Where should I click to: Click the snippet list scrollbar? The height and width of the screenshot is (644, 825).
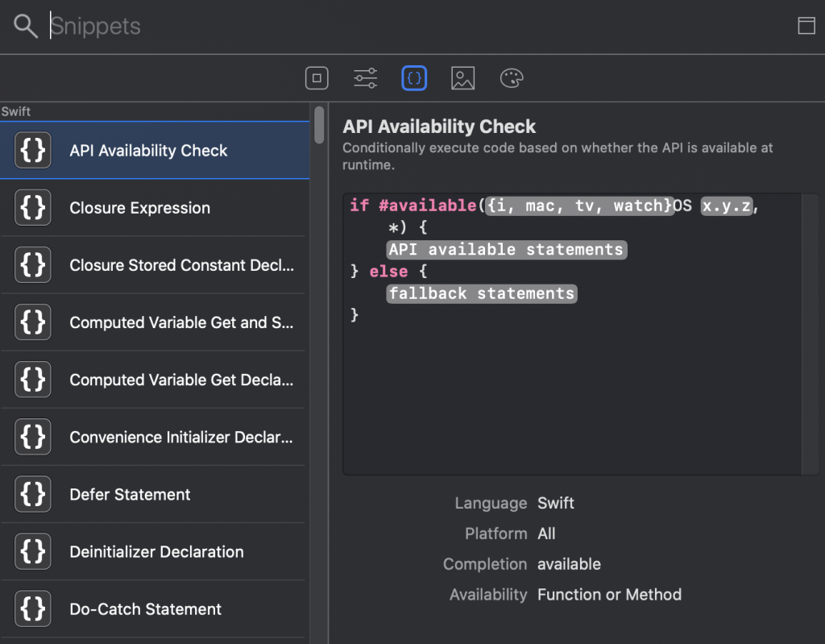pos(319,125)
